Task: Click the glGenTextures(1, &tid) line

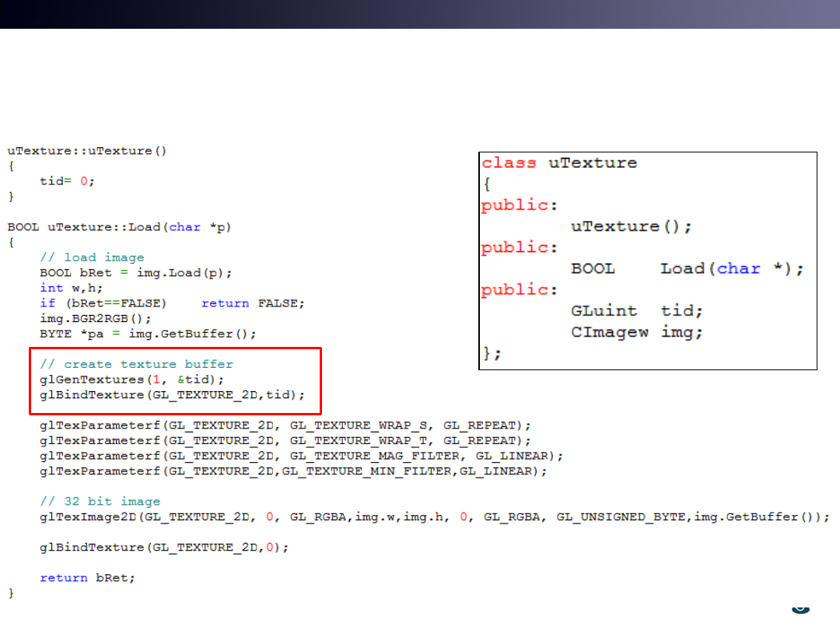Action: (x=131, y=380)
